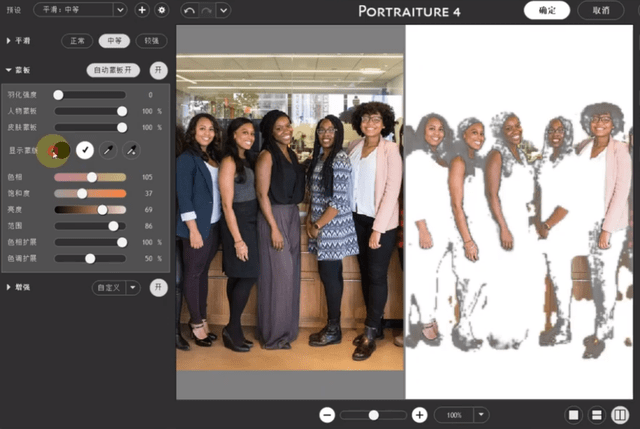Switch to vertical split preview
Image resolution: width=640 pixels, height=429 pixels.
[620, 415]
